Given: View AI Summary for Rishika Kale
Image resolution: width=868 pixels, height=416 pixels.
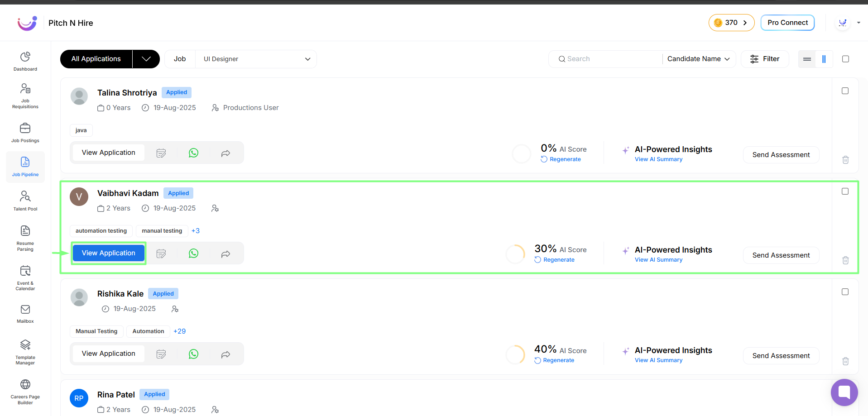Looking at the screenshot, I should (x=658, y=360).
